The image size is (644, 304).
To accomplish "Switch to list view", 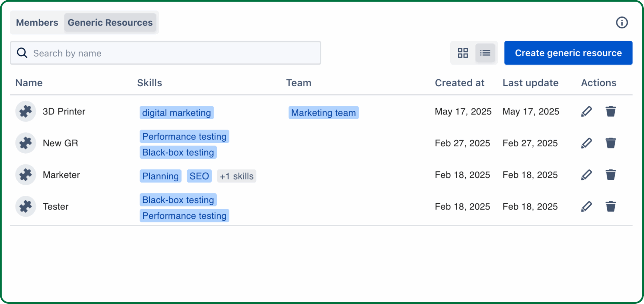I will (485, 53).
